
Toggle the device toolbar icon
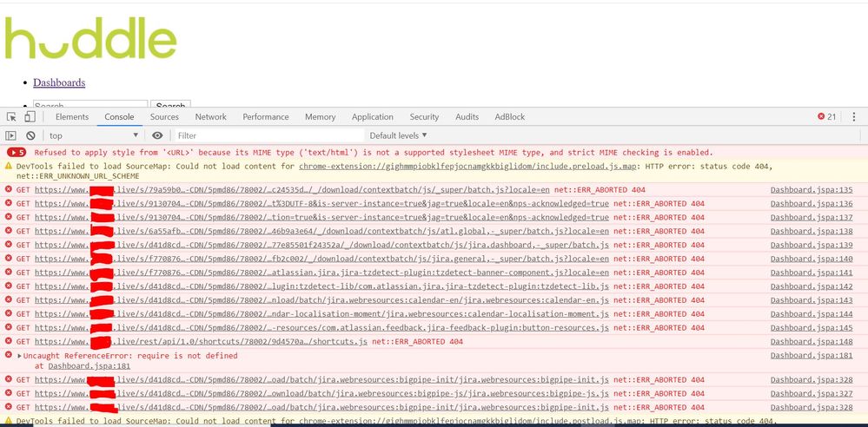coord(30,116)
